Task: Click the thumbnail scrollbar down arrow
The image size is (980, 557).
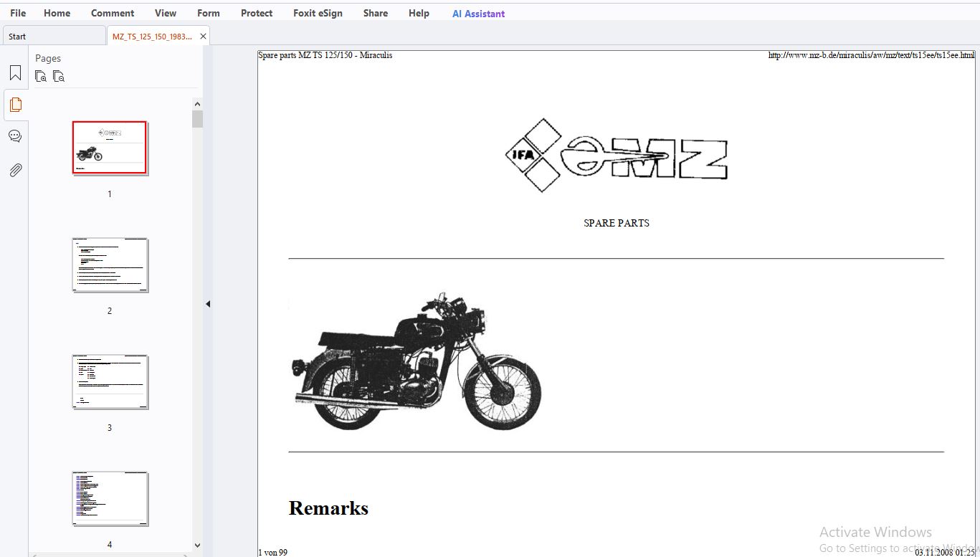Action: click(197, 546)
